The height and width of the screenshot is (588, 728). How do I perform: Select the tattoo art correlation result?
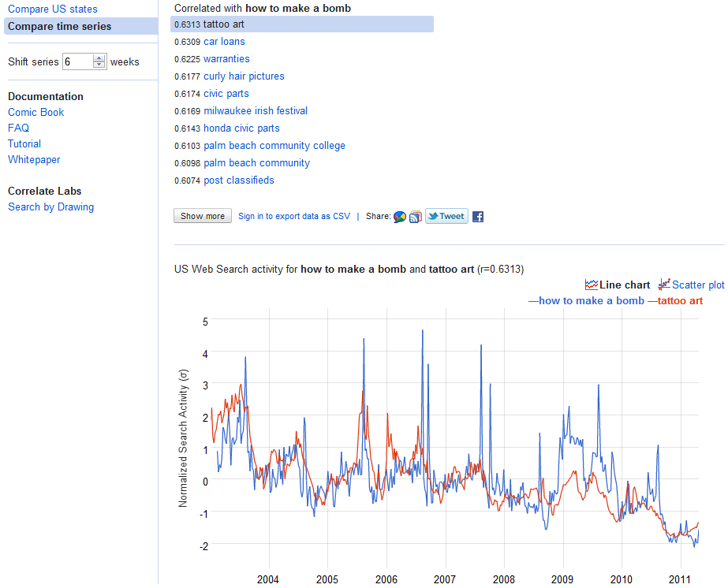224,24
